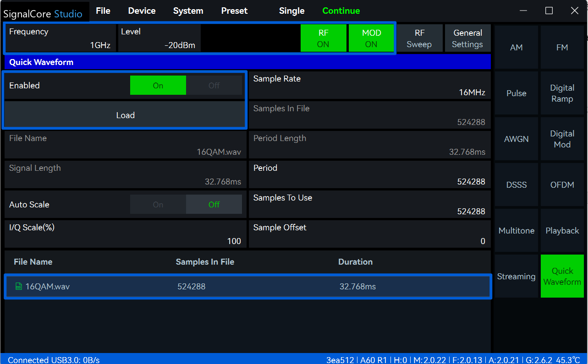The image size is (588, 364).
Task: Click the Connected USB3.0 status text
Action: coord(54,360)
